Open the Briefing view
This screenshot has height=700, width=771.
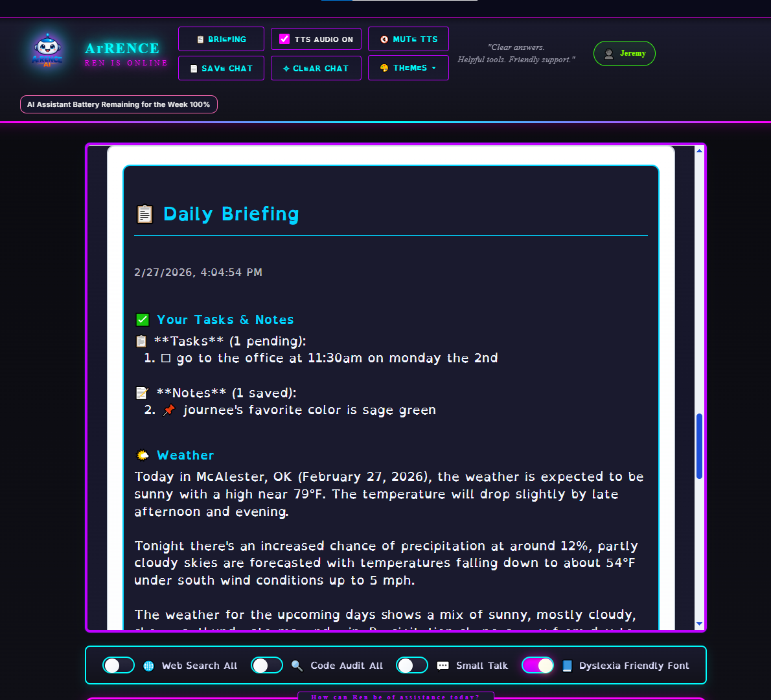221,39
